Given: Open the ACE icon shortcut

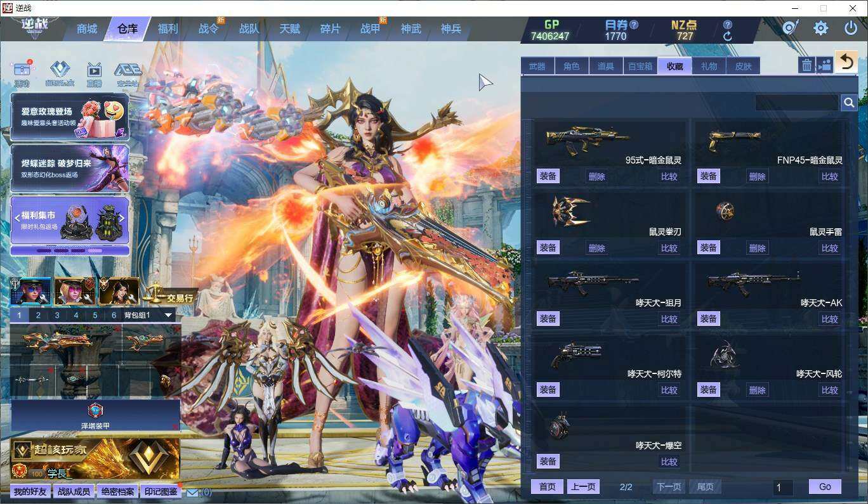Looking at the screenshot, I should 128,73.
